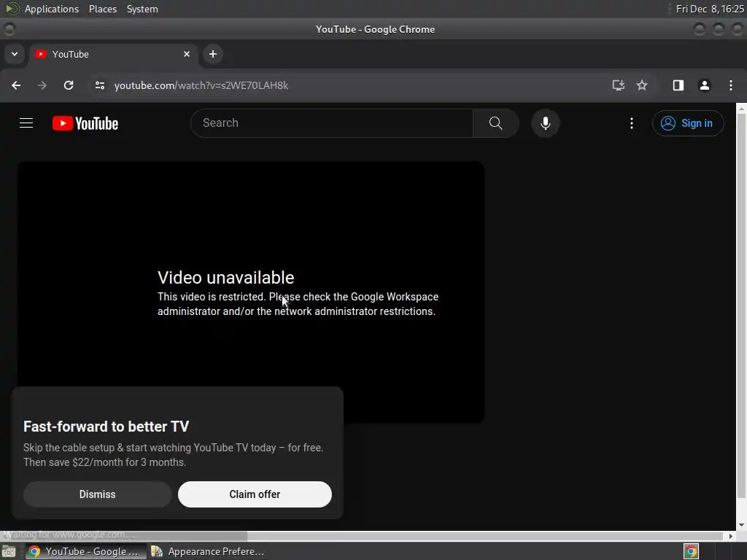Click the window menu button at title bar left
Screen dimensions: 747x560
coord(9,29)
